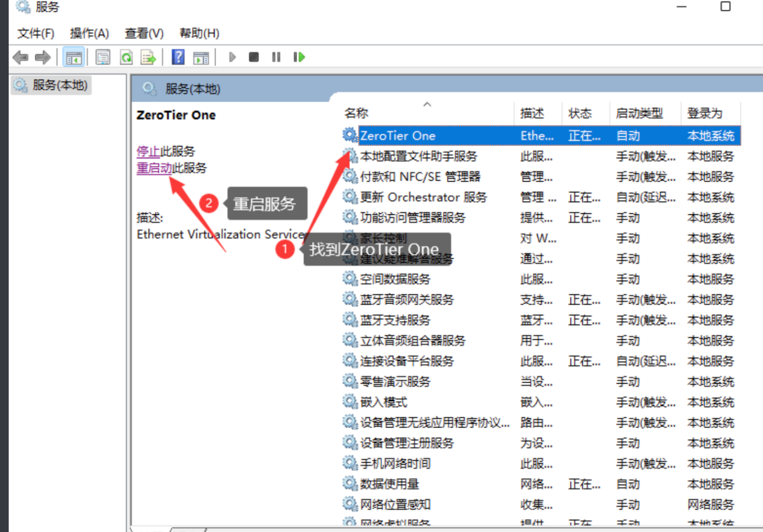
Task: Select the 立体音频组合器服务 row
Action: click(540, 341)
